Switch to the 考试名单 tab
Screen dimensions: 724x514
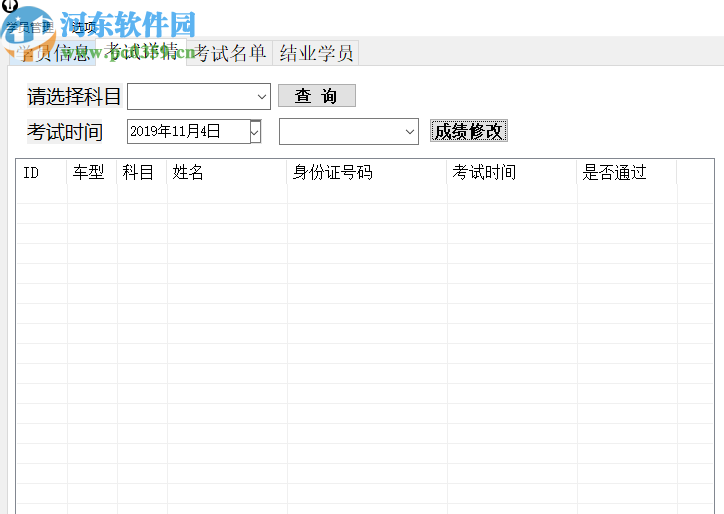coord(229,53)
